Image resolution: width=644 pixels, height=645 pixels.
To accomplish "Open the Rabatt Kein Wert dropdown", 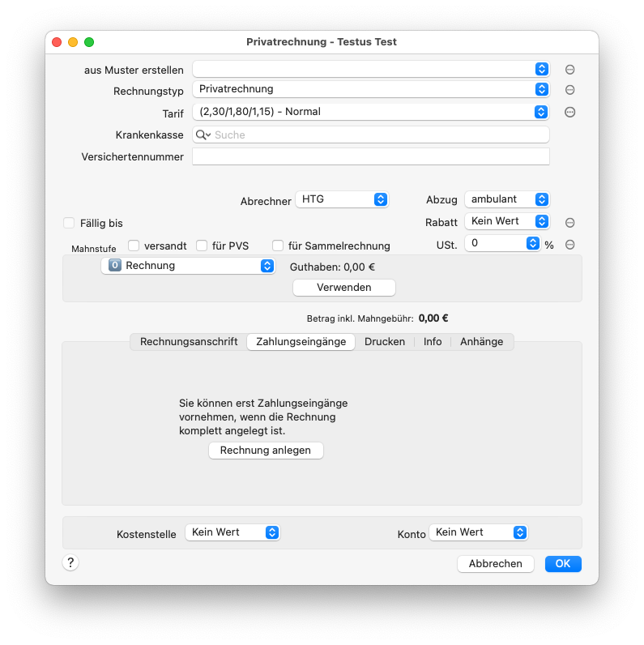I will click(507, 221).
